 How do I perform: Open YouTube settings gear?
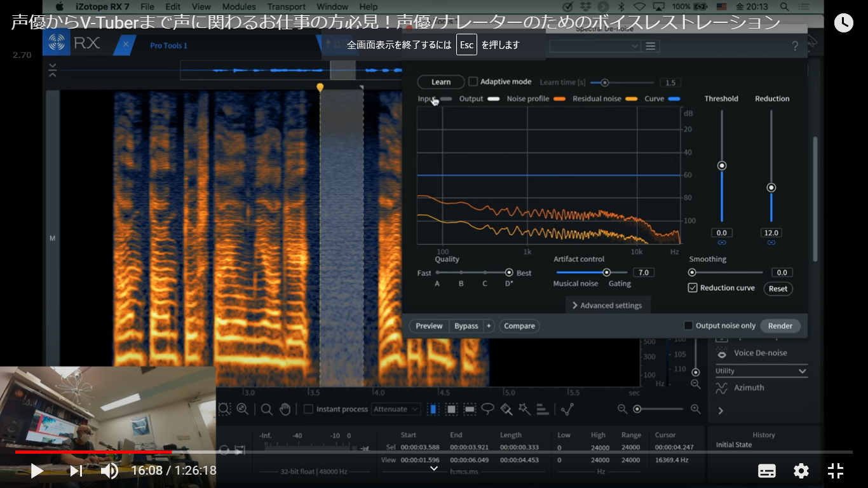801,471
